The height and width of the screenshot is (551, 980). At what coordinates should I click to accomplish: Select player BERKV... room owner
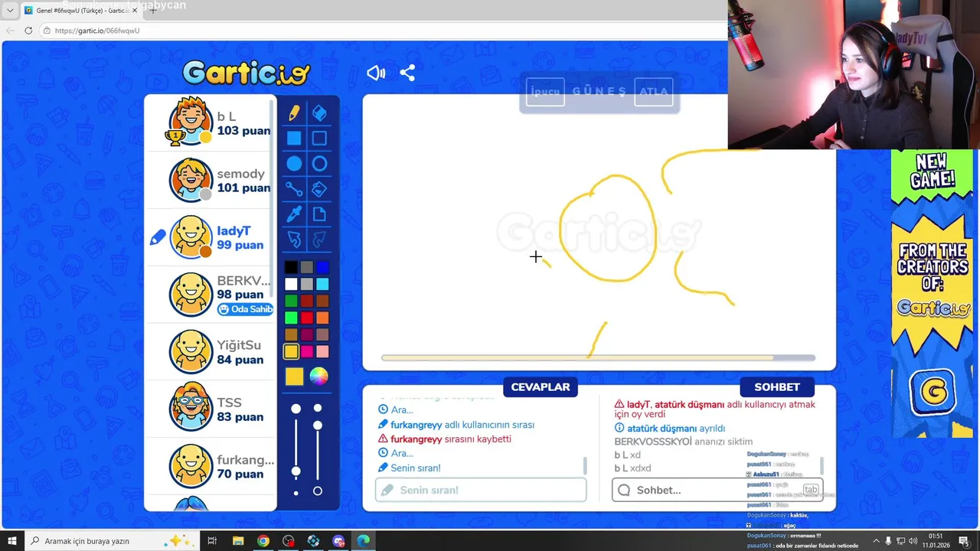click(x=211, y=295)
